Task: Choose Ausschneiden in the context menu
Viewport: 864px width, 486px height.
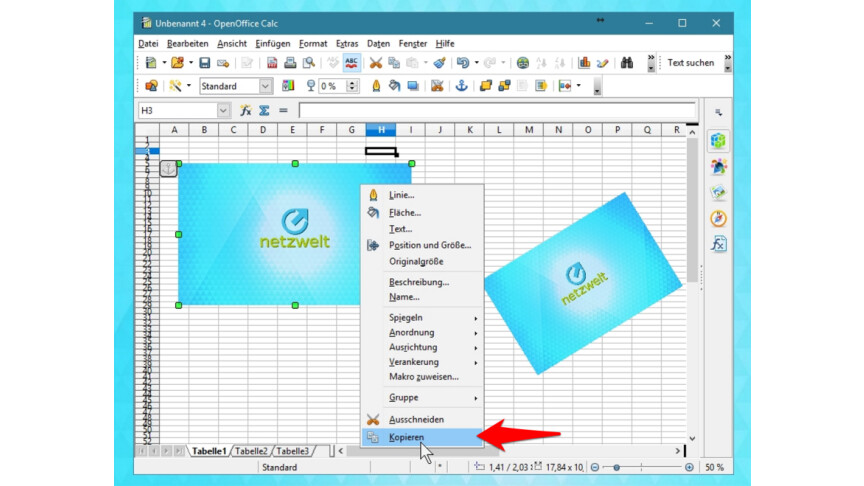Action: click(423, 420)
